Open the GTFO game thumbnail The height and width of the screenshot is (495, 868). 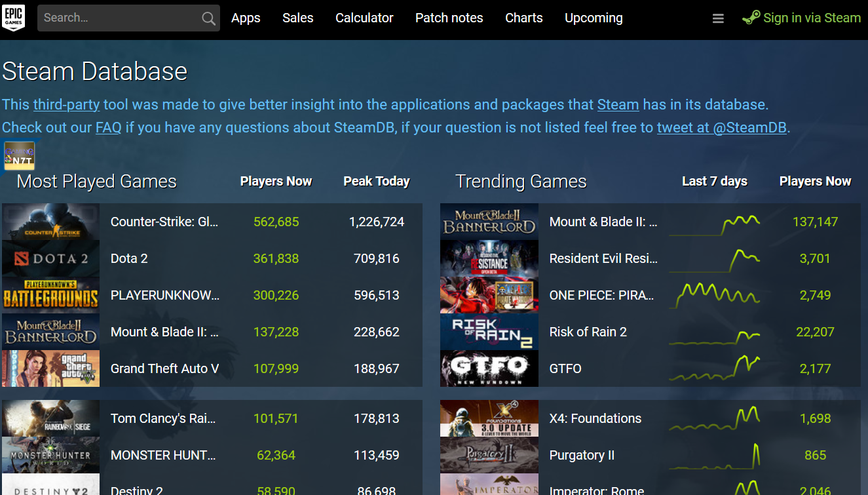[489, 368]
